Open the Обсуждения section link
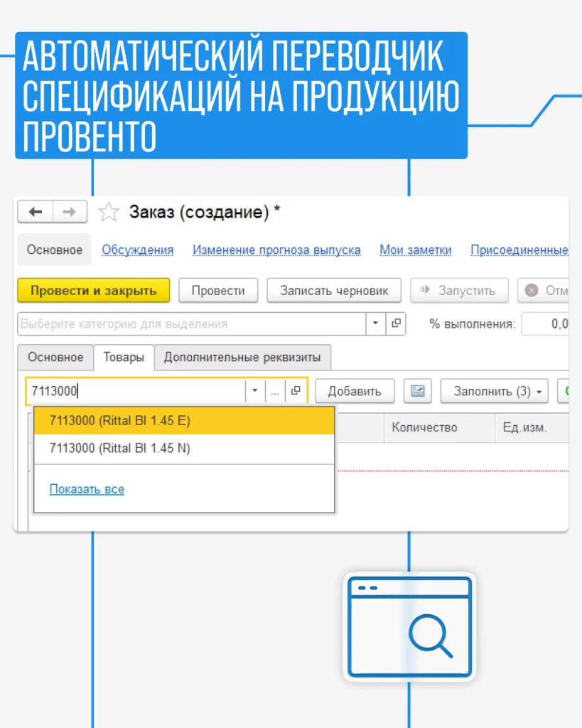582x728 pixels. [x=138, y=250]
